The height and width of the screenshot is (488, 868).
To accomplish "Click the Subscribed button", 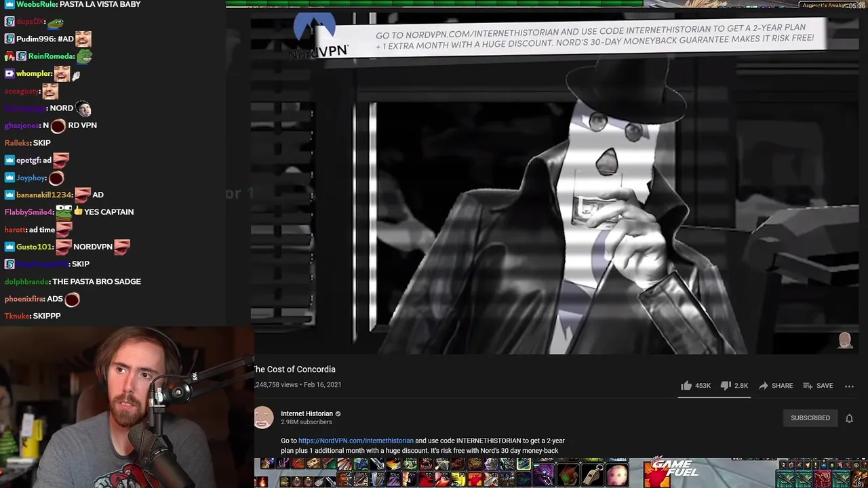I will pos(810,418).
